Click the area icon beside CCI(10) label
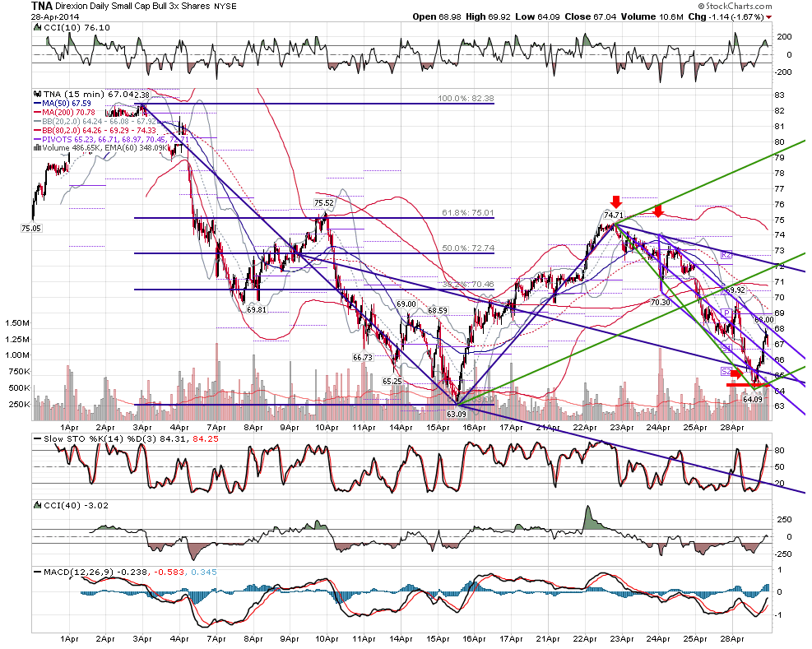812x649 pixels. tap(38, 27)
